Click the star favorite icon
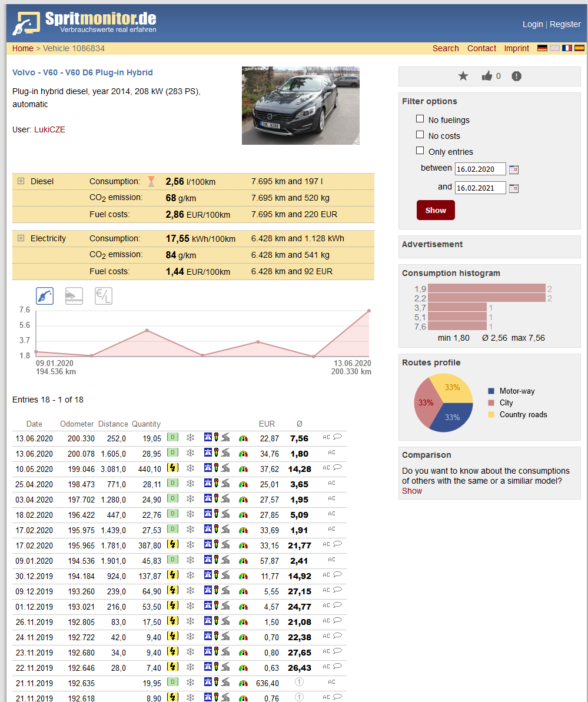588x702 pixels. coord(463,76)
